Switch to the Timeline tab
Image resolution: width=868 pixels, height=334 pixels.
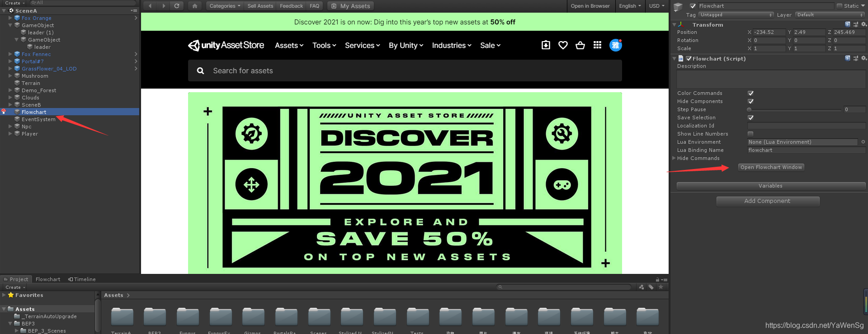[x=82, y=279]
